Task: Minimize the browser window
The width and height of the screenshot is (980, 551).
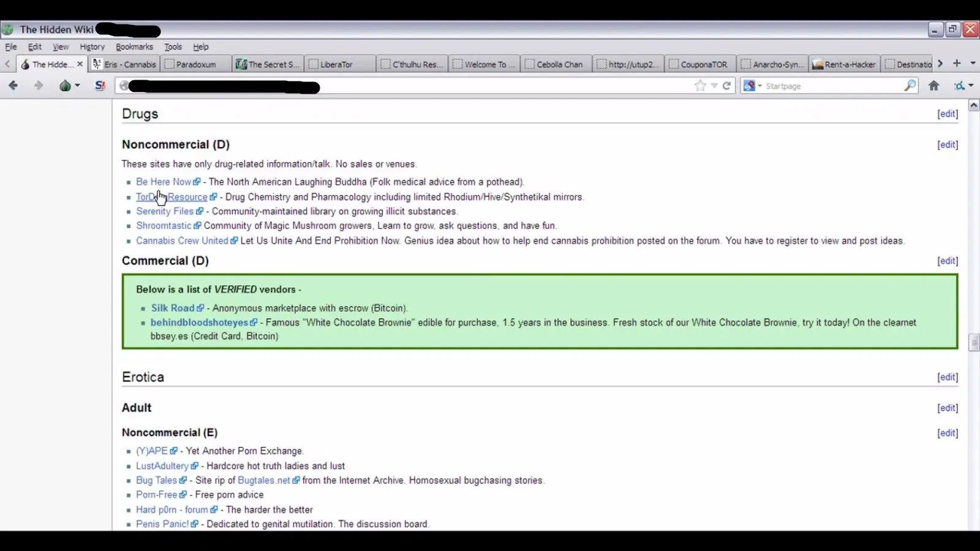Action: pos(935,29)
